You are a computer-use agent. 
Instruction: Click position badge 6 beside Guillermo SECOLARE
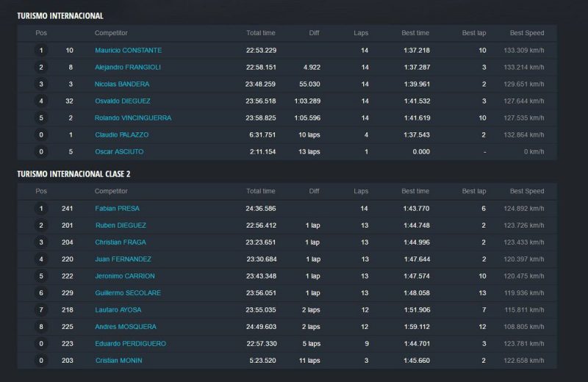tap(41, 293)
